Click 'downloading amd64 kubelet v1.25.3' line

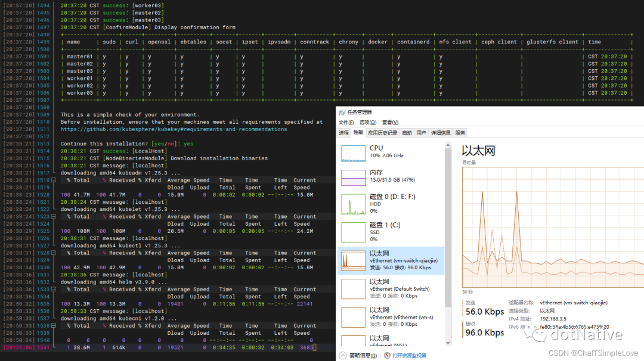click(120, 209)
